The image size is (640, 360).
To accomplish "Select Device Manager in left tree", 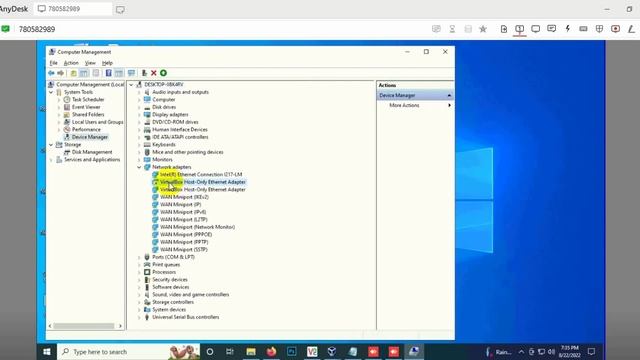I will 90,137.
